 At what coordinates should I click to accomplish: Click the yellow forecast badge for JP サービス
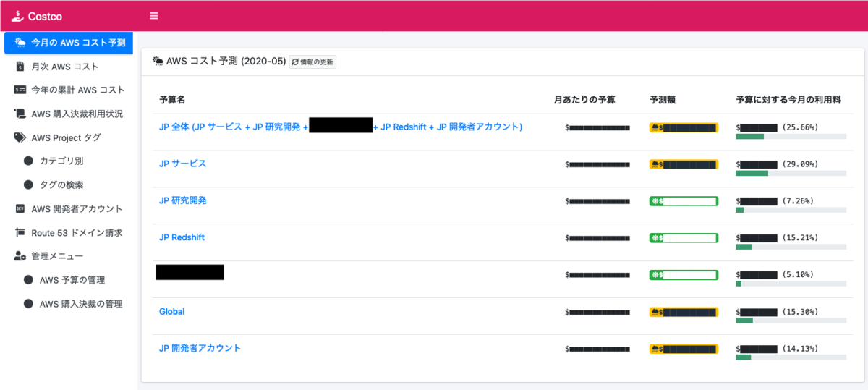pyautogui.click(x=684, y=164)
